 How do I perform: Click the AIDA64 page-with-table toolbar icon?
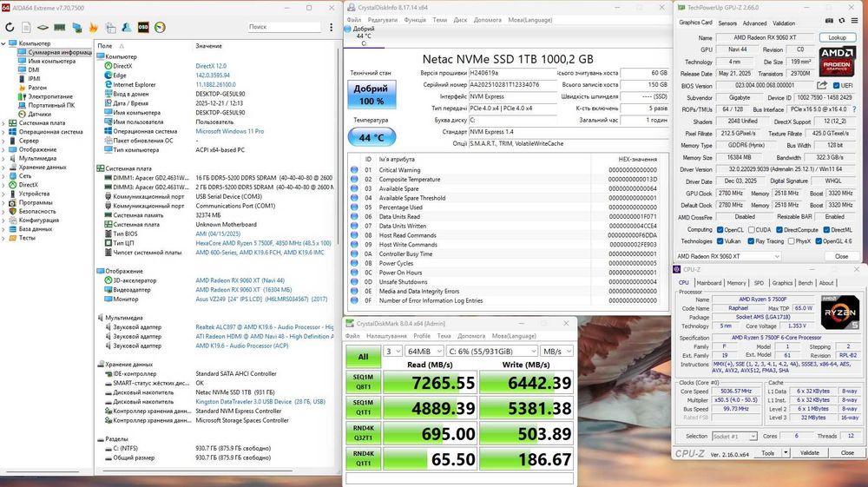(x=111, y=27)
